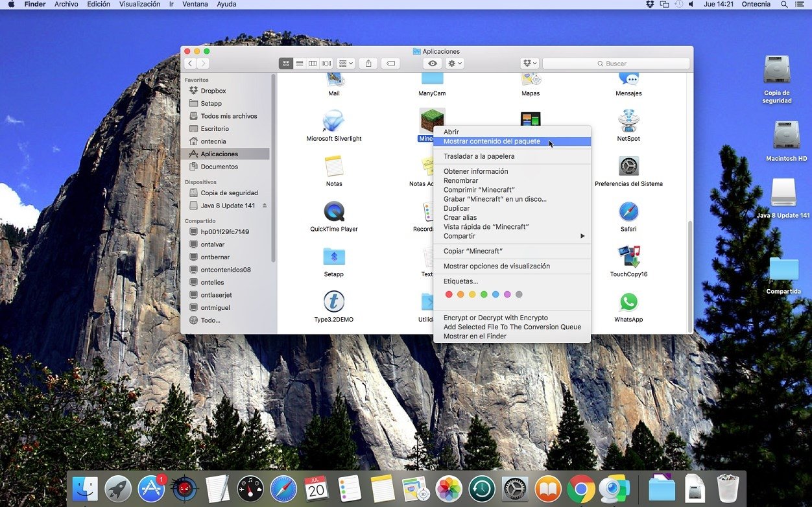The image size is (812, 507).
Task: Open the WhatsApp app icon
Action: pos(628,302)
